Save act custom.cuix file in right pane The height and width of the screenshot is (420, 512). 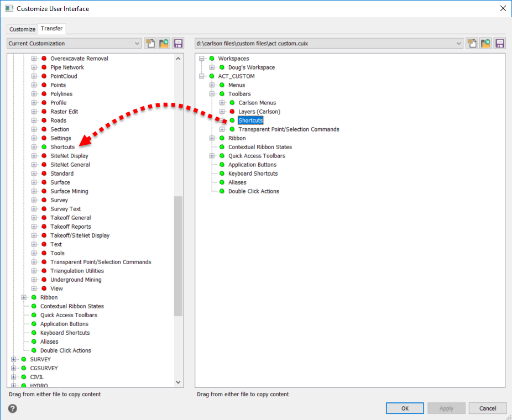[500, 44]
